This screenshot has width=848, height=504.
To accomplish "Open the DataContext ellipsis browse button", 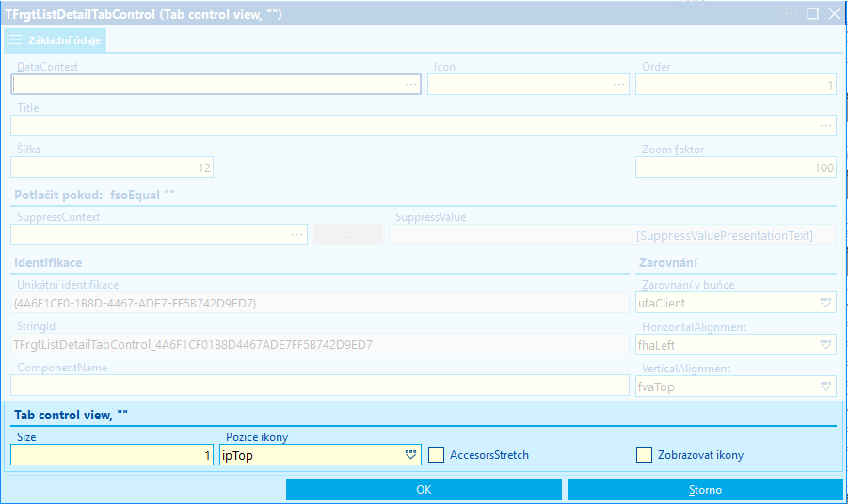I will pyautogui.click(x=410, y=85).
